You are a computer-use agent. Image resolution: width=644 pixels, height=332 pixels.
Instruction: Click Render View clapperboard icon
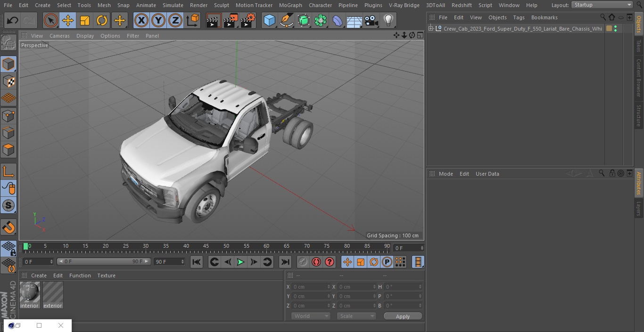214,20
